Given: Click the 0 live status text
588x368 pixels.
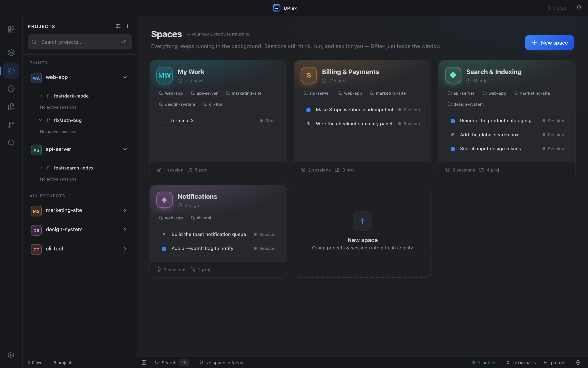Looking at the screenshot, I should [x=35, y=363].
